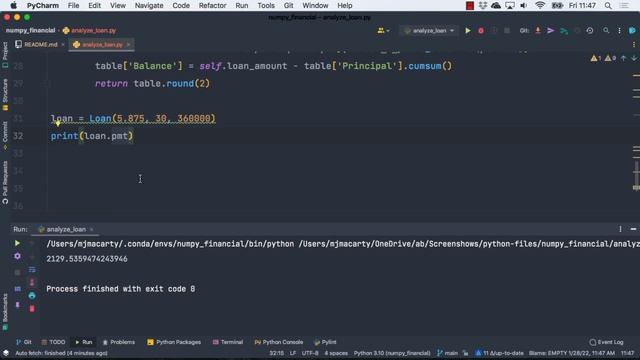
Task: Open the UTF-8 encoding selector
Action: pyautogui.click(x=310, y=353)
